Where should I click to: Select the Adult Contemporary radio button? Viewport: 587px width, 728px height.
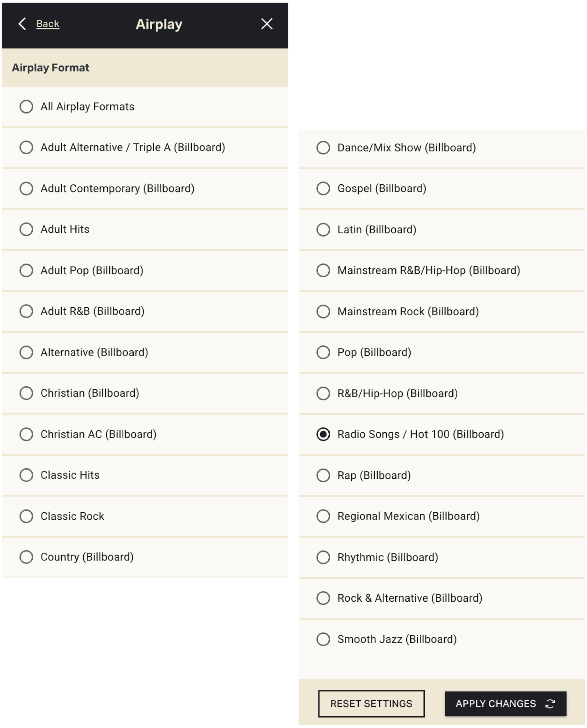[26, 188]
